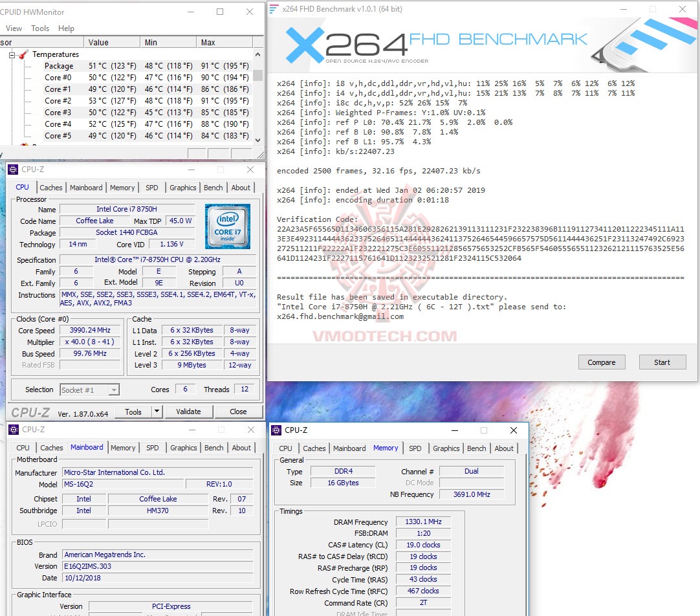The height and width of the screenshot is (616, 700).
Task: Close the Memory CPU-Z window
Action: point(514,430)
